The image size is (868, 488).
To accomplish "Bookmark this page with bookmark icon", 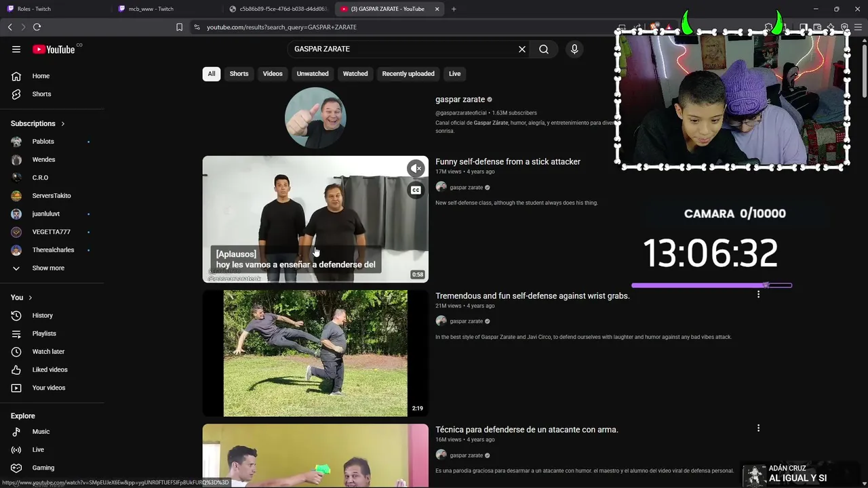I will (x=179, y=27).
